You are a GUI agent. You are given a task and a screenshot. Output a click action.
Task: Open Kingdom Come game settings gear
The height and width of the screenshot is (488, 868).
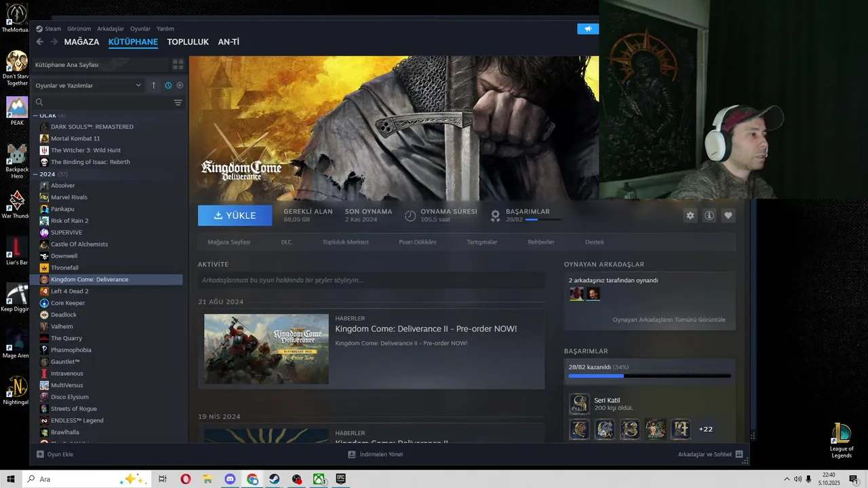point(690,216)
